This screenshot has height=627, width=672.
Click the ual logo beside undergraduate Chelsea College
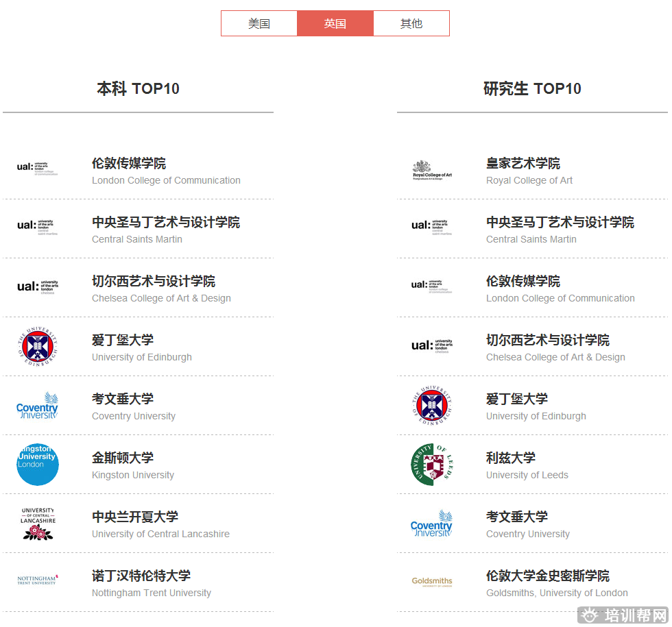click(x=37, y=286)
